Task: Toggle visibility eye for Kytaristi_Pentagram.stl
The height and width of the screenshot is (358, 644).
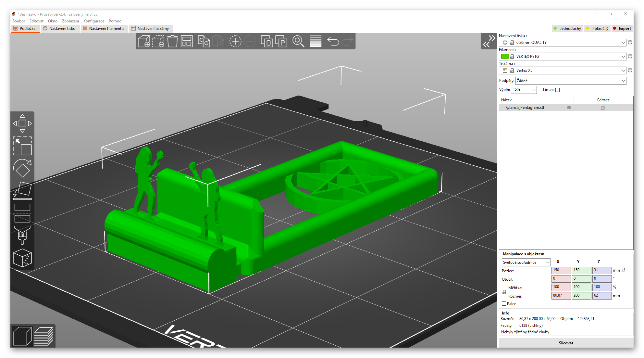Action: pyautogui.click(x=569, y=108)
